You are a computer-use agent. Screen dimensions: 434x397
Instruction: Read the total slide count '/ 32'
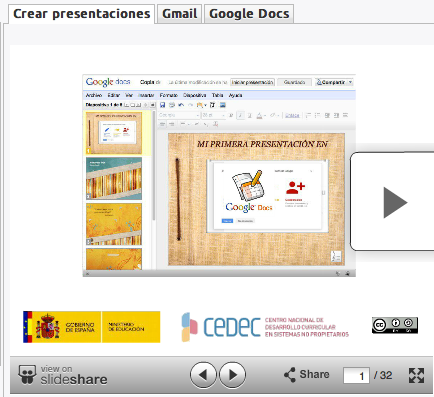(x=383, y=375)
